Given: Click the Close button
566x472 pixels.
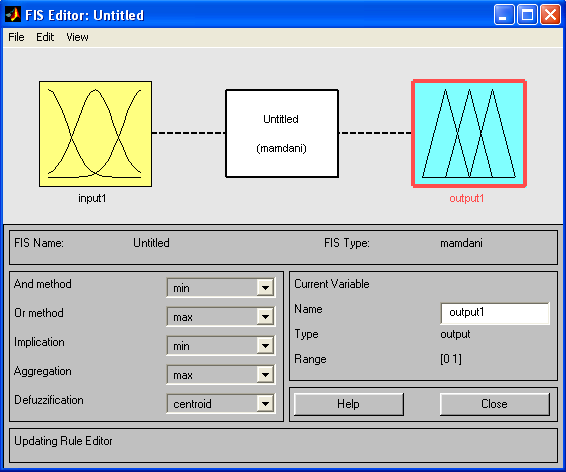Looking at the screenshot, I should tap(495, 404).
